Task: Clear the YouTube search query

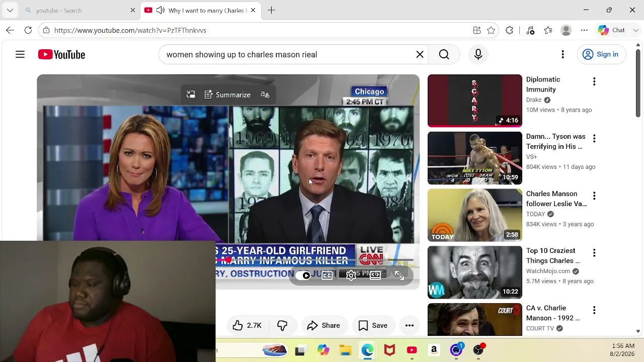Action: click(420, 54)
